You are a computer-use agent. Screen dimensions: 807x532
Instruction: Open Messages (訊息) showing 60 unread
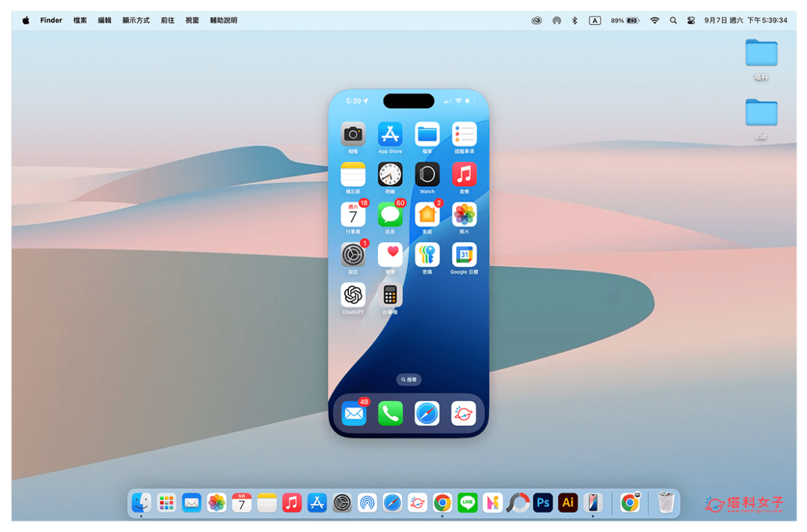tap(390, 215)
